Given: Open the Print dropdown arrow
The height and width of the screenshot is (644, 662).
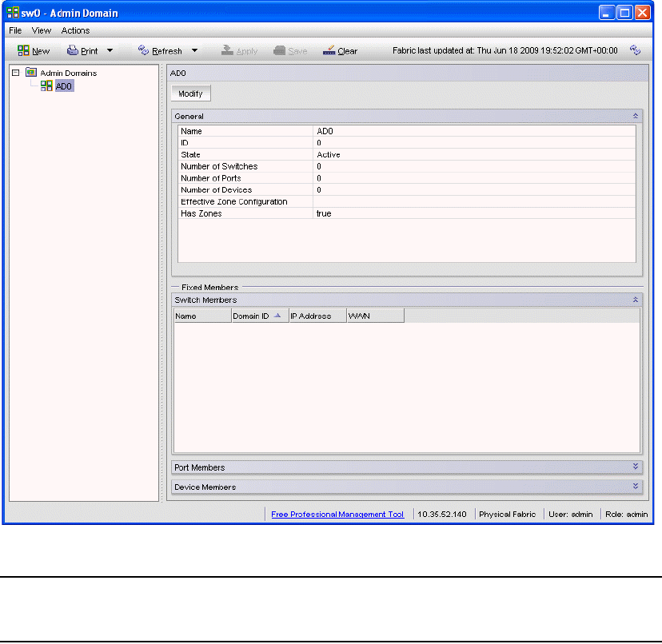Looking at the screenshot, I should click(x=110, y=50).
